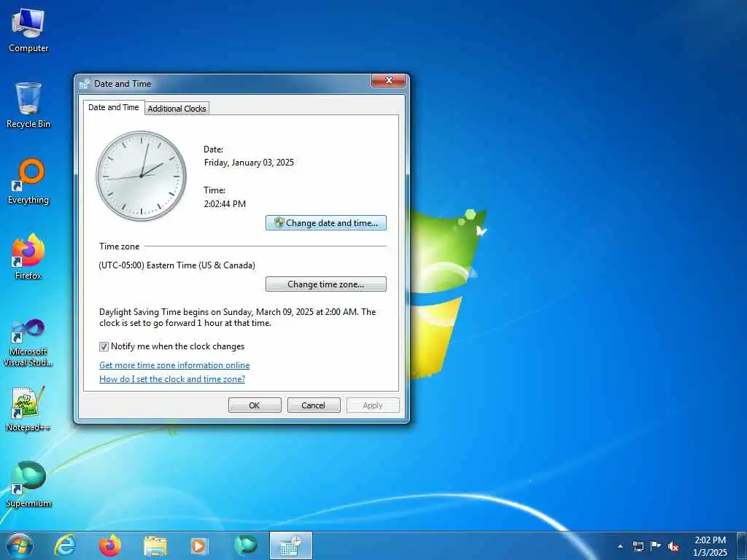This screenshot has height=560, width=747.
Task: Click the Eastern Time (US & Canada) text
Action: click(177, 265)
